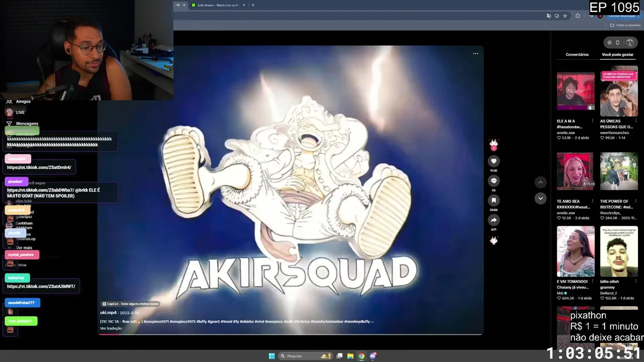Click the video progress bar
This screenshot has width=644, height=362.
290,334
